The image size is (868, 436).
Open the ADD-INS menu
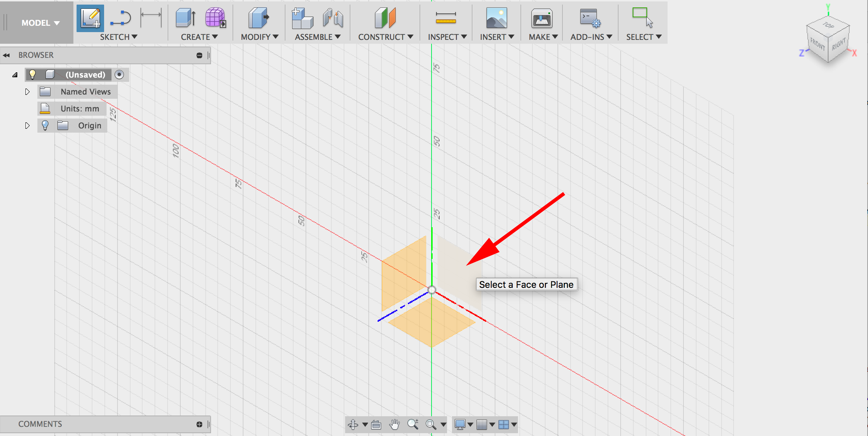[591, 37]
